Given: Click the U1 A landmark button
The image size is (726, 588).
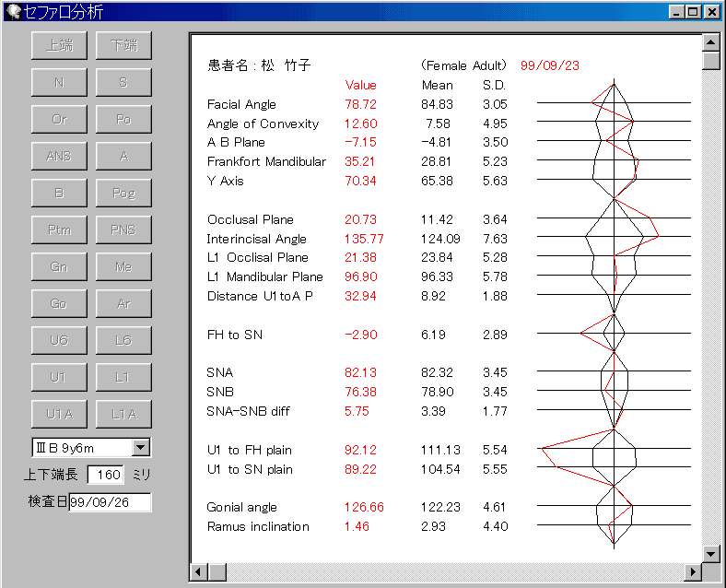Looking at the screenshot, I should (59, 414).
